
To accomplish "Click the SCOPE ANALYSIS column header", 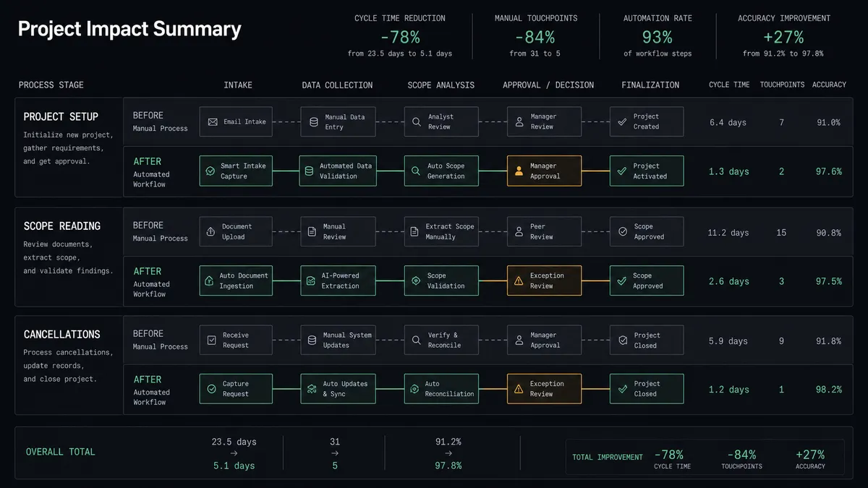I will [x=441, y=85].
